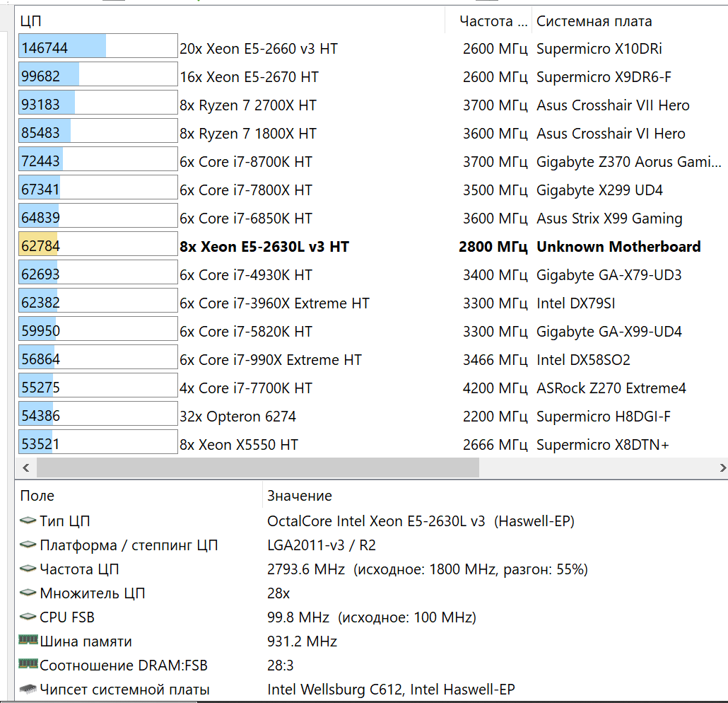The image size is (728, 703).
Task: Click Asus Crosshair VI Hero cell
Action: [x=611, y=134]
